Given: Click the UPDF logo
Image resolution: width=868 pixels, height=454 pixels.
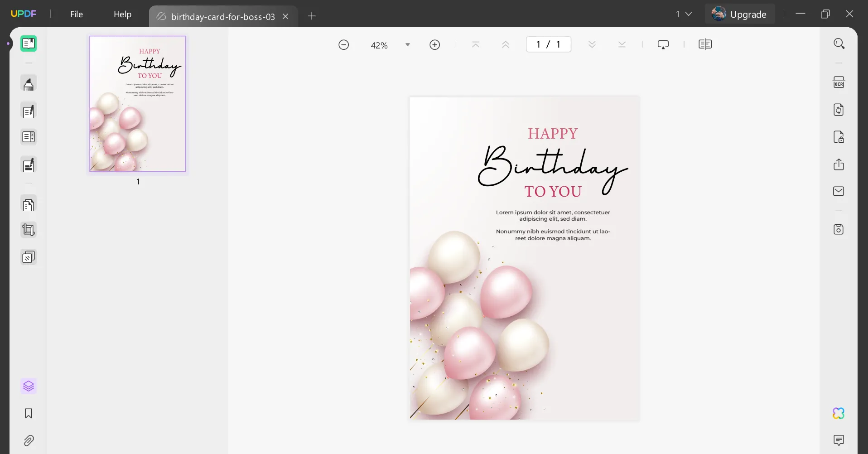Looking at the screenshot, I should (24, 14).
